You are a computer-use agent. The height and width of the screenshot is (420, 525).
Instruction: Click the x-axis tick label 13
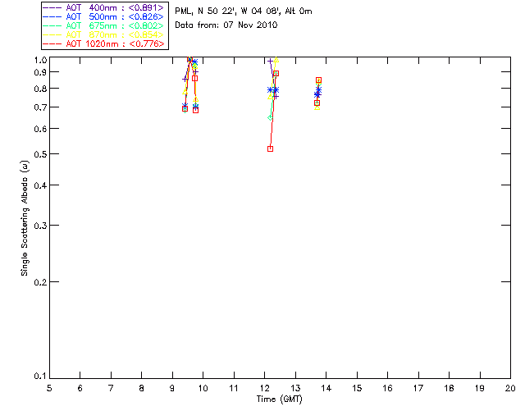[x=295, y=388]
